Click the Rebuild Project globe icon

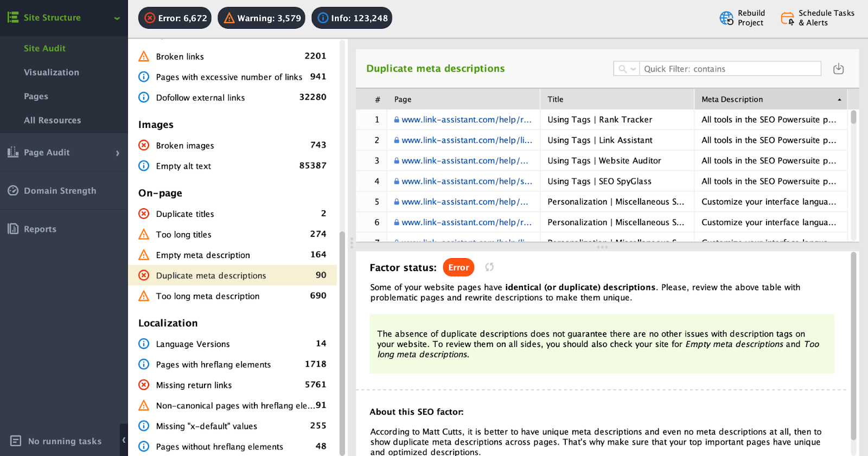click(x=726, y=18)
